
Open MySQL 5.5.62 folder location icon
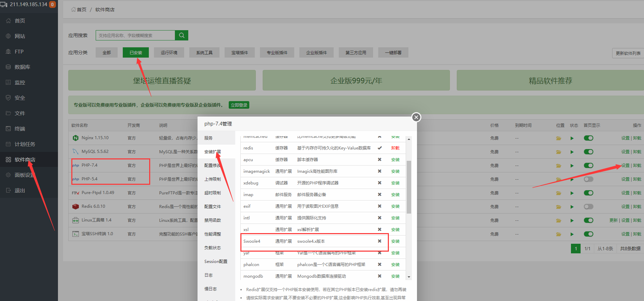[x=559, y=152]
